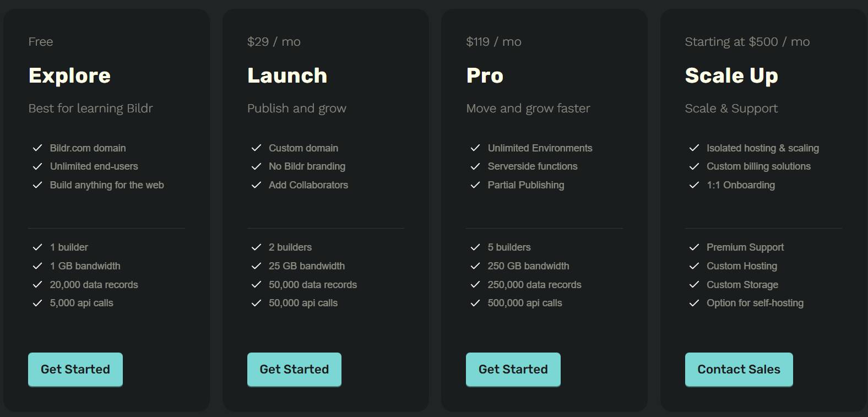Click Contact Sales for Scale Up
The height and width of the screenshot is (417, 868).
(x=739, y=369)
